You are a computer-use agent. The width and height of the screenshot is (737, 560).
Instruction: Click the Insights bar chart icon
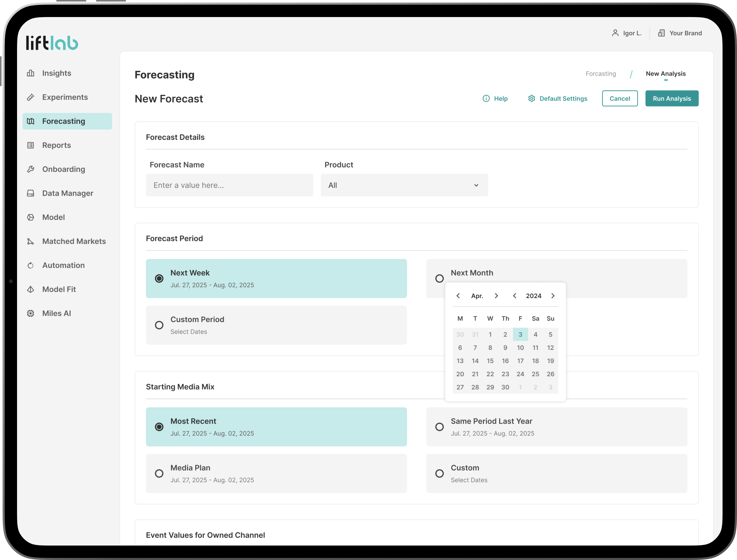pyautogui.click(x=31, y=73)
